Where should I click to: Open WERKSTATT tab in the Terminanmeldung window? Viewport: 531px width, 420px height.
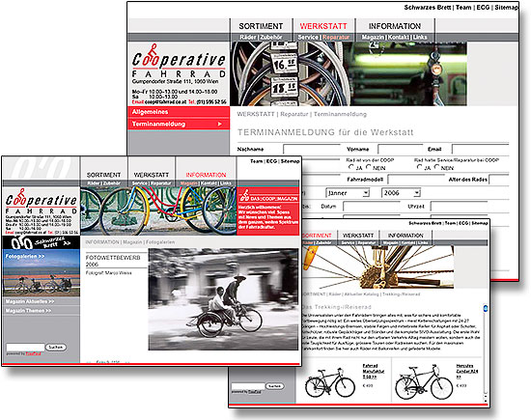coord(323,26)
